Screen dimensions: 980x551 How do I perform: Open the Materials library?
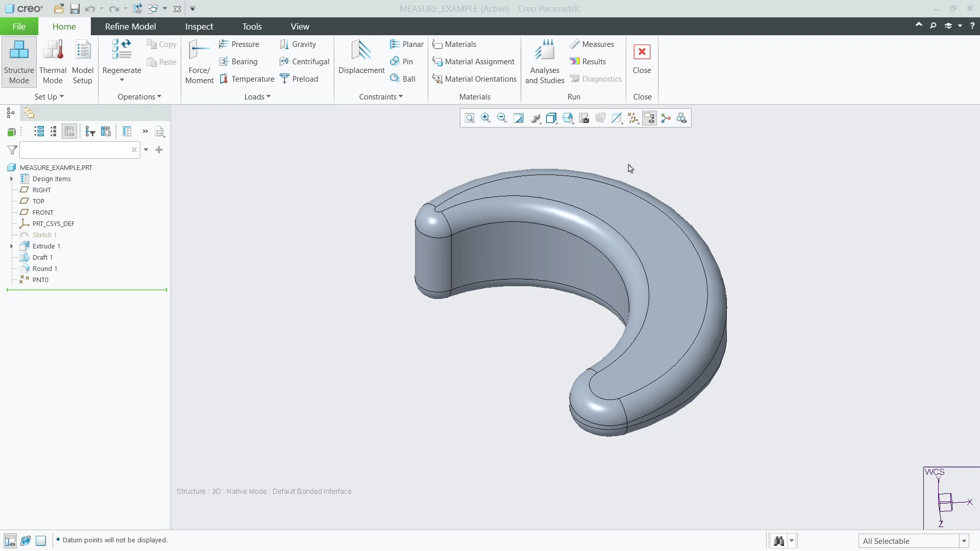[x=454, y=44]
